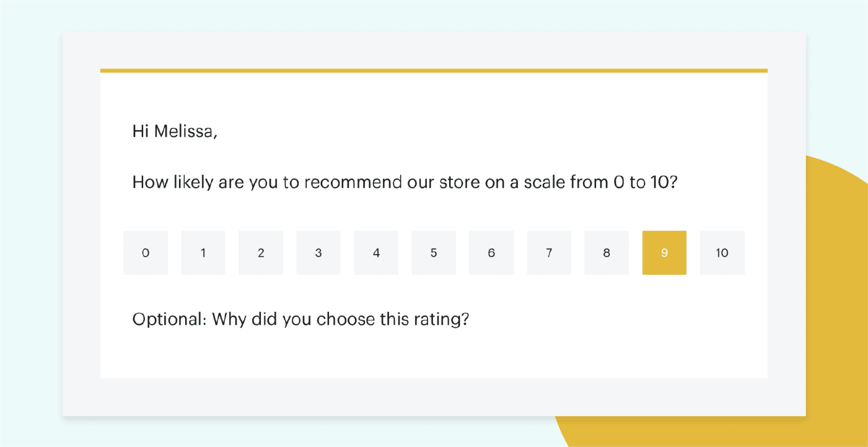Screen dimensions: 868x447
Task: Choose rating 3 for the store
Action: [x=318, y=252]
